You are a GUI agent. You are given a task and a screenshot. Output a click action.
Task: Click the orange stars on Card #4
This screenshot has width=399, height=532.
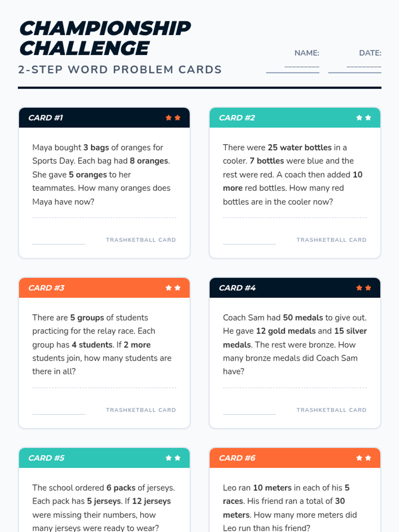point(363,288)
